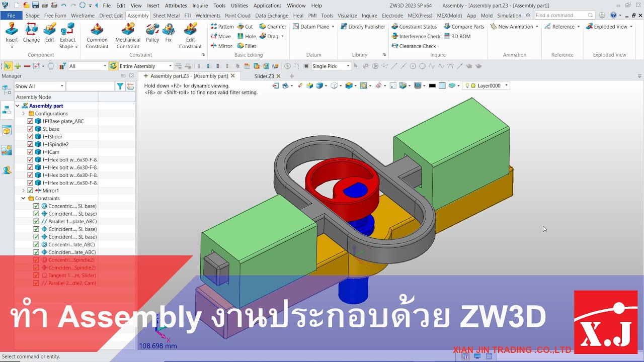Run the Clearance Check
Viewport: 644px width, 362px height.
click(414, 46)
